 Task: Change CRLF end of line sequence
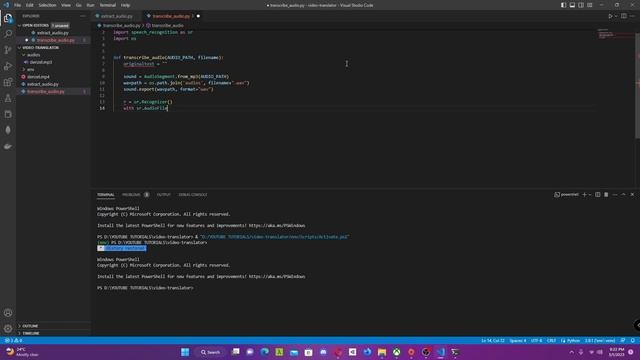(x=551, y=340)
